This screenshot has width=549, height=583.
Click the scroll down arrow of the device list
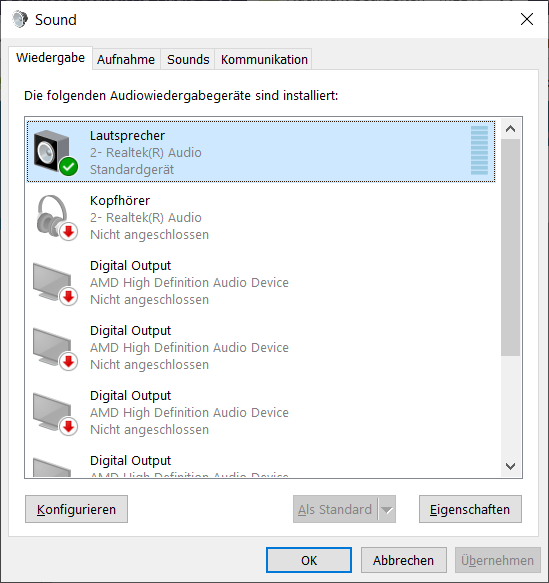(510, 466)
